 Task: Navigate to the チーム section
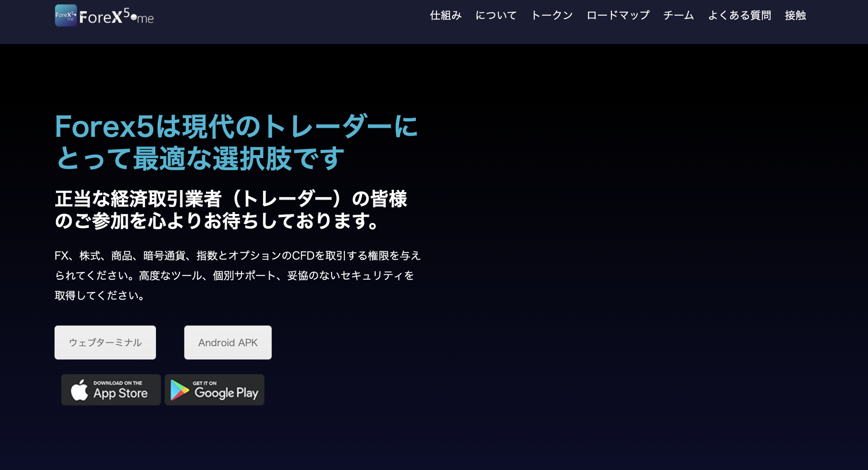[x=678, y=15]
